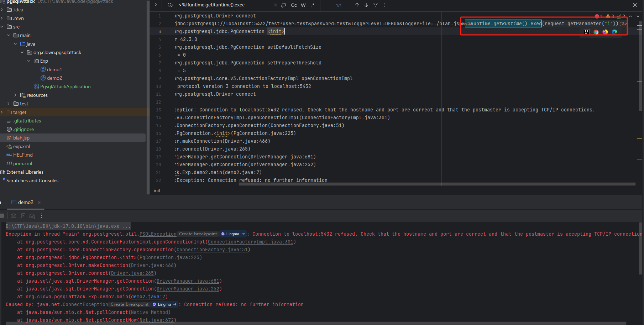Toggle Regex (.*) search option
Screen dimensions: 644x325
(x=313, y=5)
